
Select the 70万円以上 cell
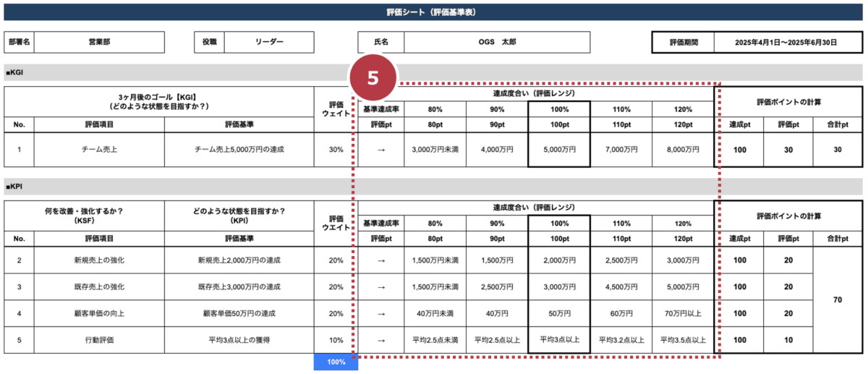coord(683,313)
